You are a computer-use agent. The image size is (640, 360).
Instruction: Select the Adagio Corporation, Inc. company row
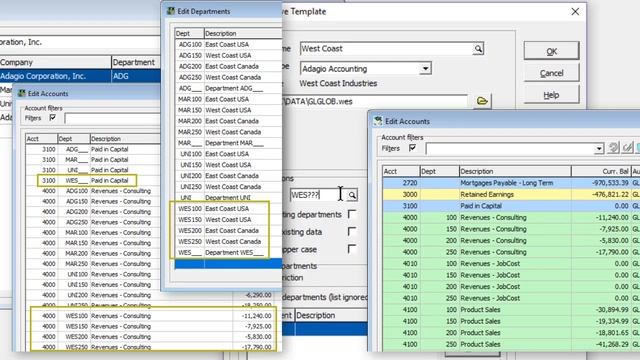pos(80,76)
